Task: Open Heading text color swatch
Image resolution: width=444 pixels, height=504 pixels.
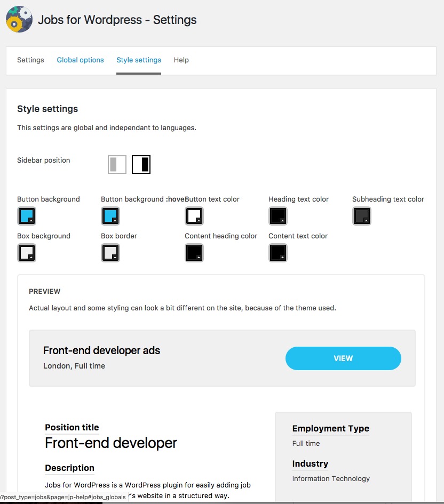Action: [278, 216]
